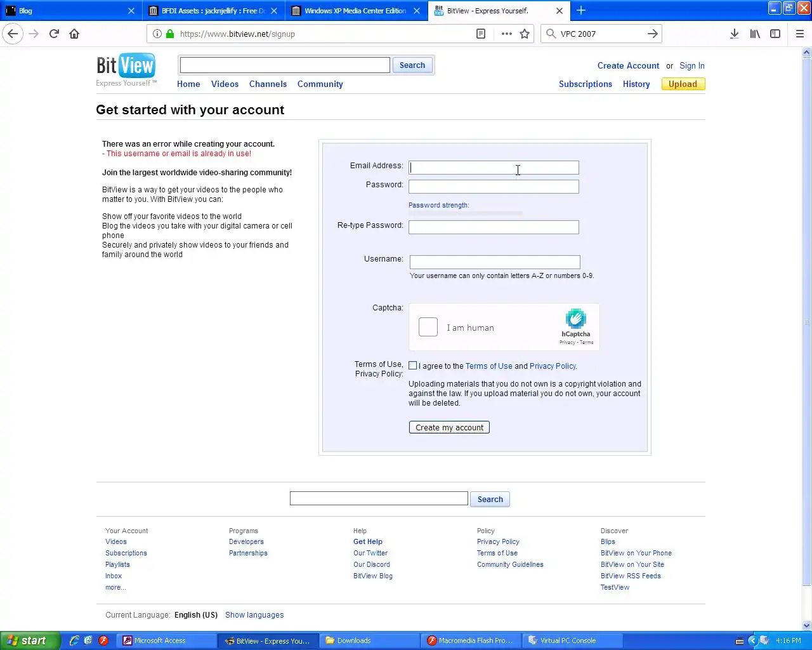Open the Community navigation item
Screen dimensions: 812x650
[320, 84]
